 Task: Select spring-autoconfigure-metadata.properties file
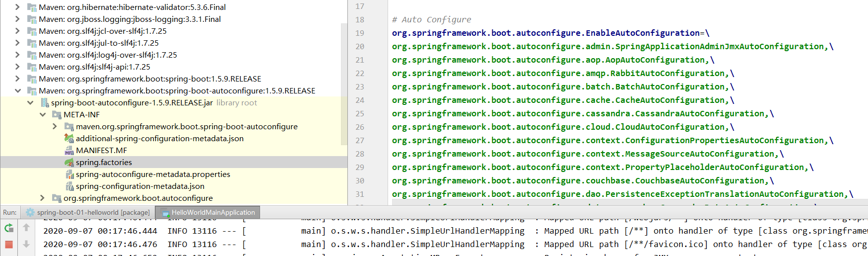[153, 174]
